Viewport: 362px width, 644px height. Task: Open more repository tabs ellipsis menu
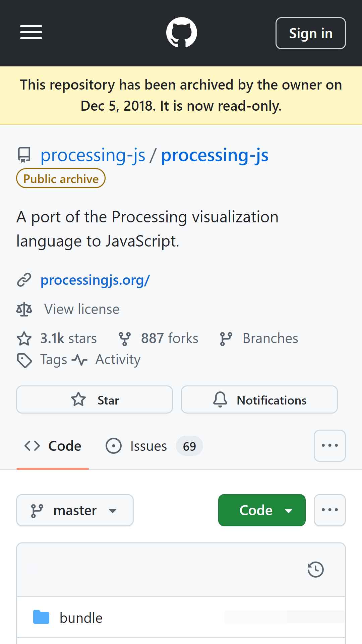[x=330, y=446]
